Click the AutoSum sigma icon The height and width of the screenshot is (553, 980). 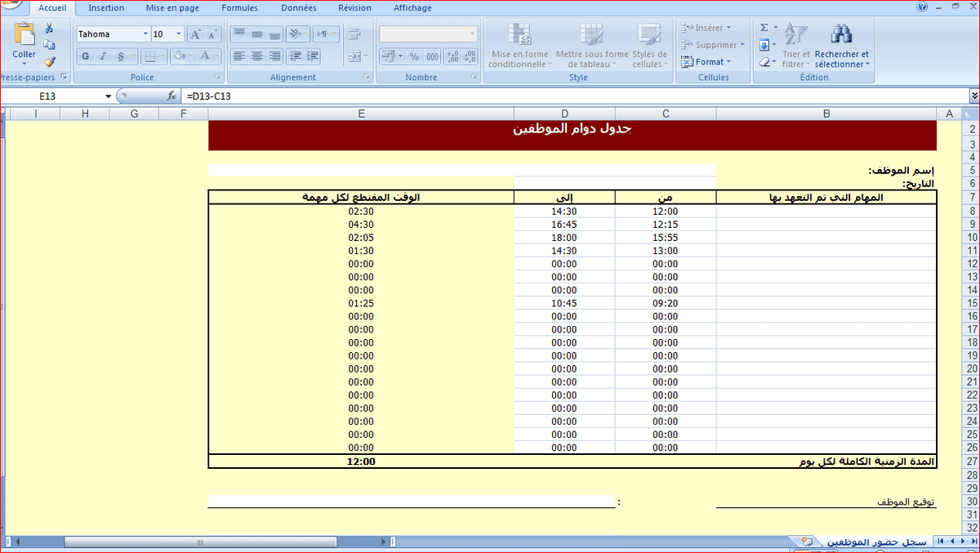764,28
